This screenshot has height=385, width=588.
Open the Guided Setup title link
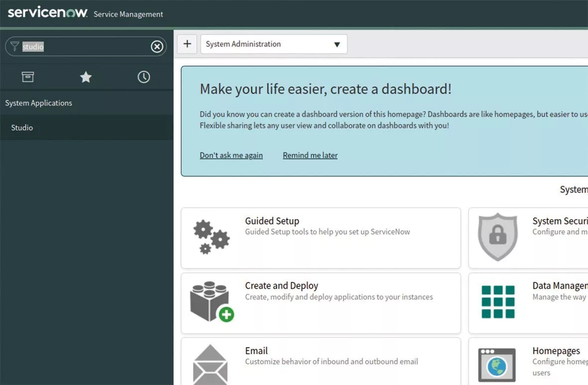272,221
